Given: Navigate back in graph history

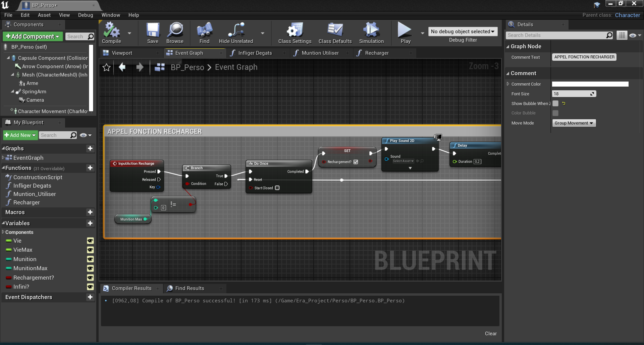Looking at the screenshot, I should click(x=122, y=67).
